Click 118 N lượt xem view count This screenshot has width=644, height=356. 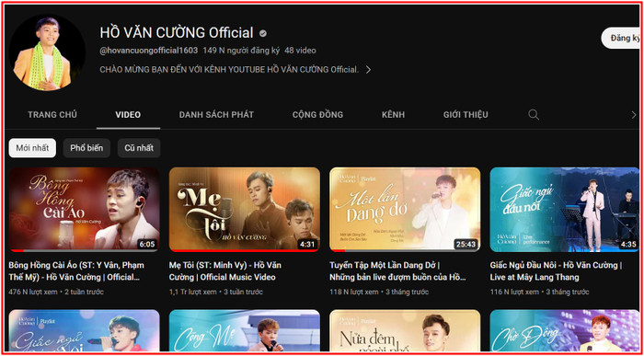click(354, 292)
